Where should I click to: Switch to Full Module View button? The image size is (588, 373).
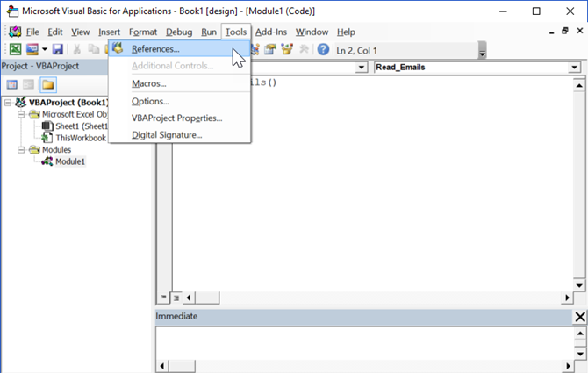coord(176,298)
